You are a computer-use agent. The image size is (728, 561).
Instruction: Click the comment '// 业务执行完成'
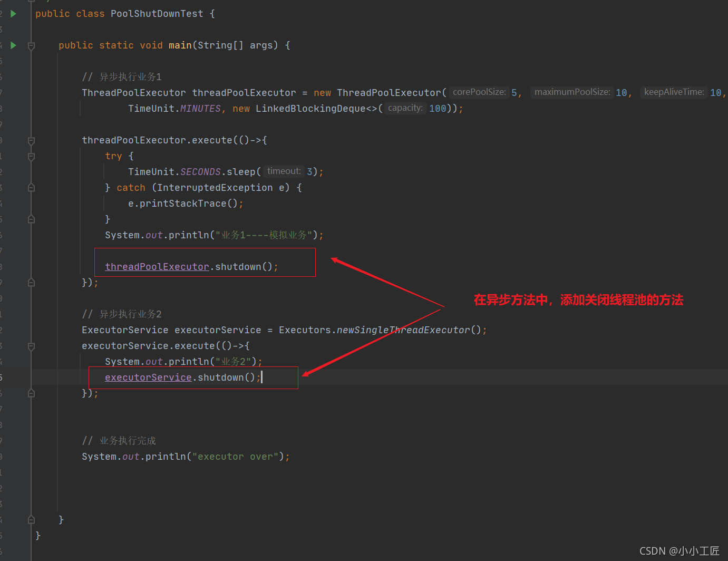pyautogui.click(x=119, y=441)
